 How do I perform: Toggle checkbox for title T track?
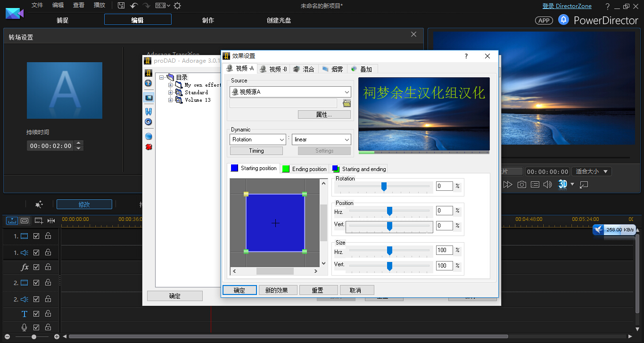click(x=36, y=314)
